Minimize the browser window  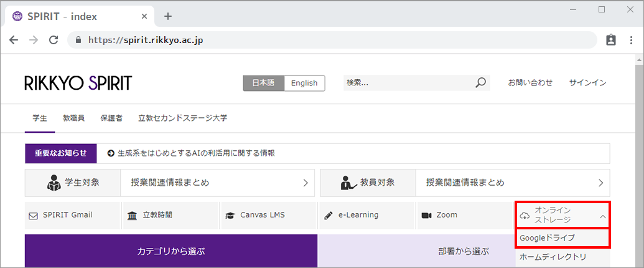click(574, 9)
